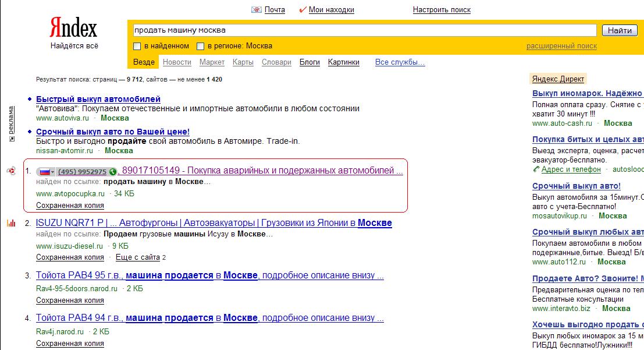This screenshot has height=350, width=644.
Task: Open the Мои находки link
Action: click(332, 9)
